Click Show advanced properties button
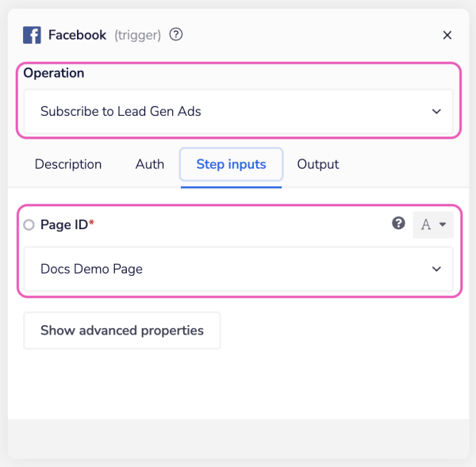 click(x=122, y=331)
